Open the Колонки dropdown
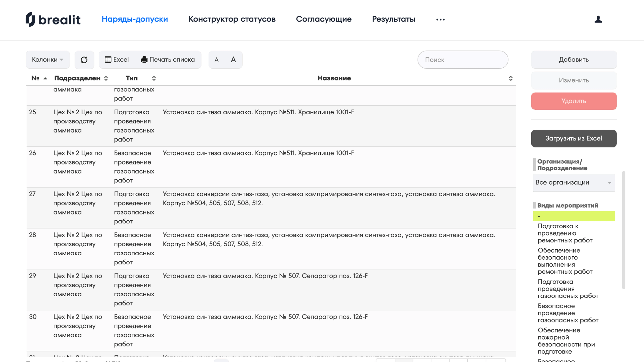 coord(48,59)
